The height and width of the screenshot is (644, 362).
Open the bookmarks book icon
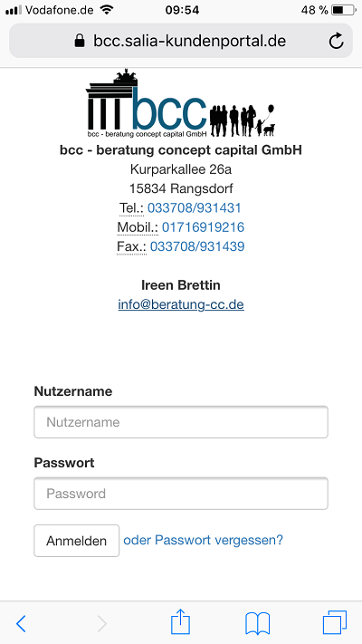coord(257,623)
